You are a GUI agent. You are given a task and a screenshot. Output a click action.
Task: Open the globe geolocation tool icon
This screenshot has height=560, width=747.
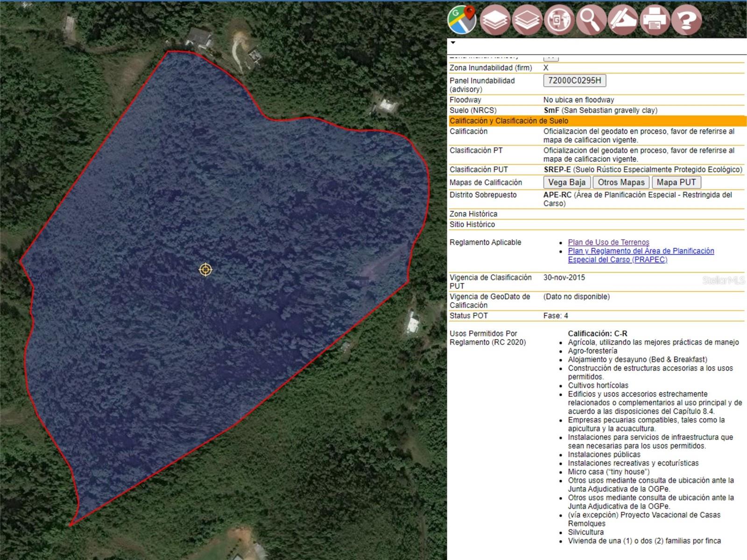tap(558, 20)
